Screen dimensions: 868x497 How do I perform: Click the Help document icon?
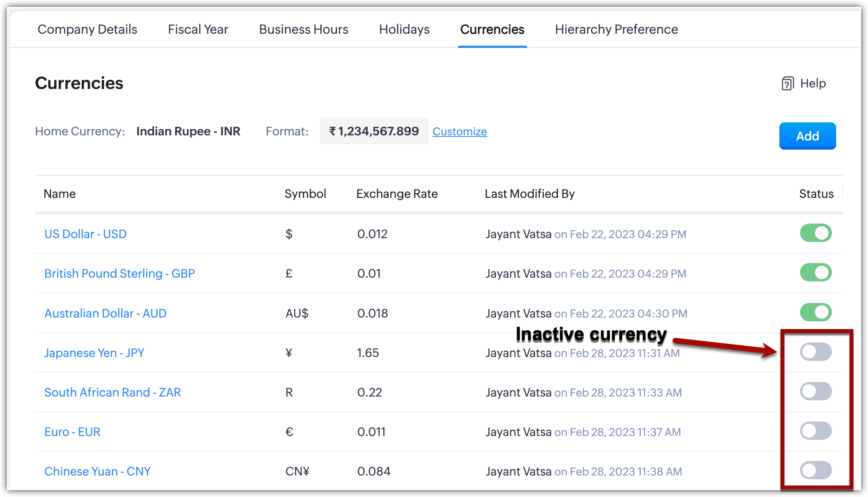pyautogui.click(x=787, y=83)
